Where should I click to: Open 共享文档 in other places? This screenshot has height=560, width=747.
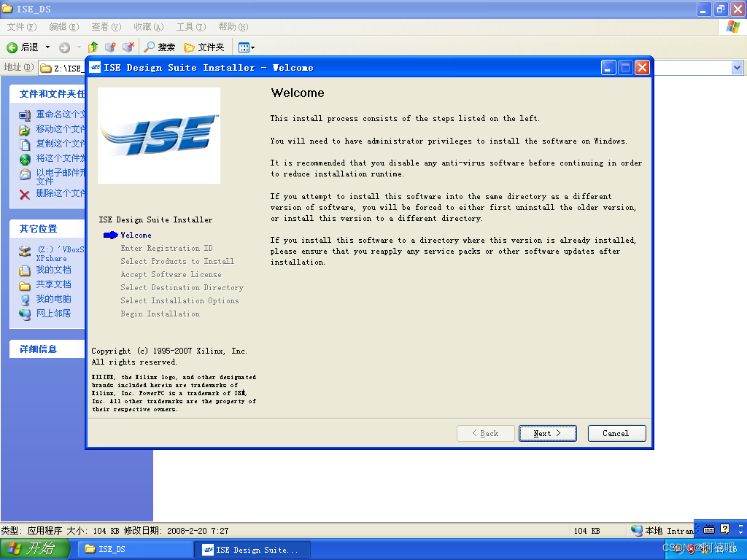coord(53,284)
